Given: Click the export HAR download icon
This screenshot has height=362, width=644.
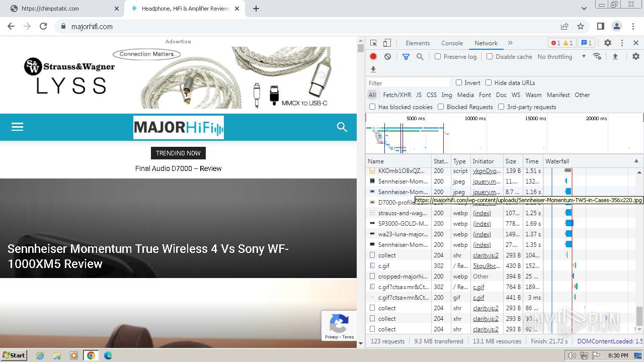Looking at the screenshot, I should point(373,69).
